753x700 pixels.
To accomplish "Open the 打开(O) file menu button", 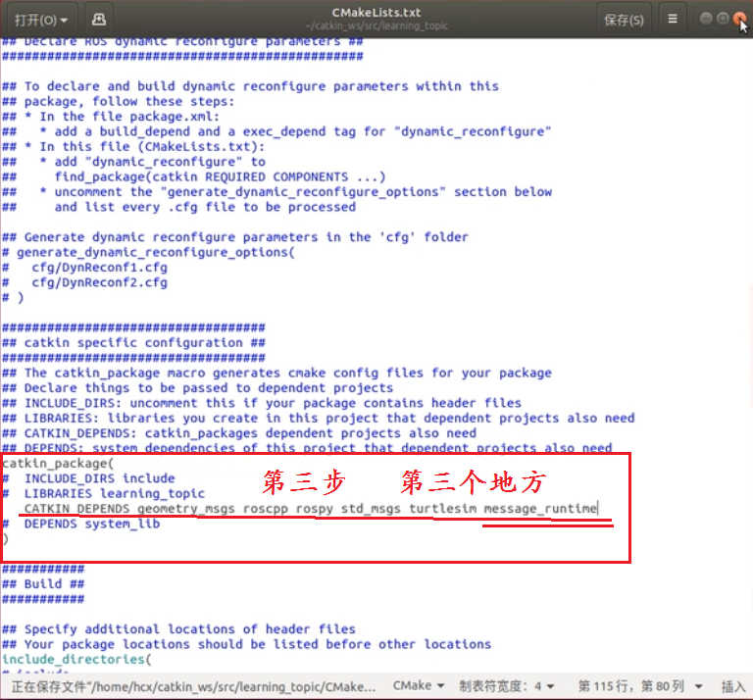I will (41, 20).
